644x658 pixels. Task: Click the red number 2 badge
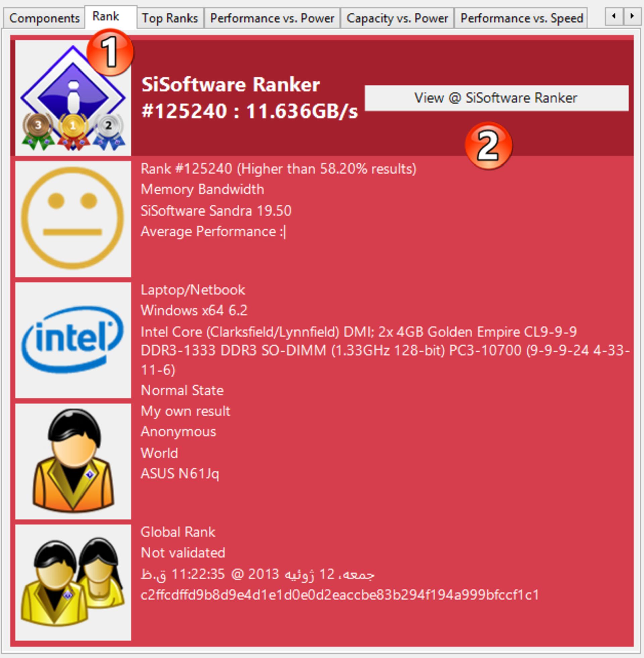click(488, 146)
